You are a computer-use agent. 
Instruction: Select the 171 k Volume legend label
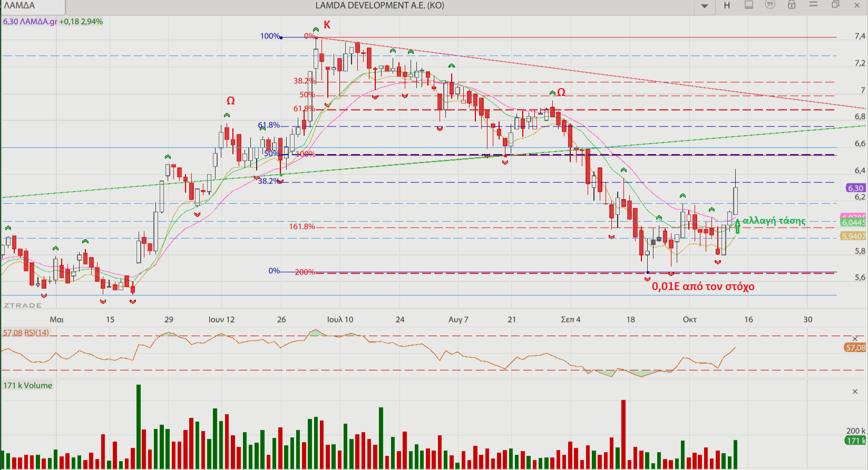(28, 386)
